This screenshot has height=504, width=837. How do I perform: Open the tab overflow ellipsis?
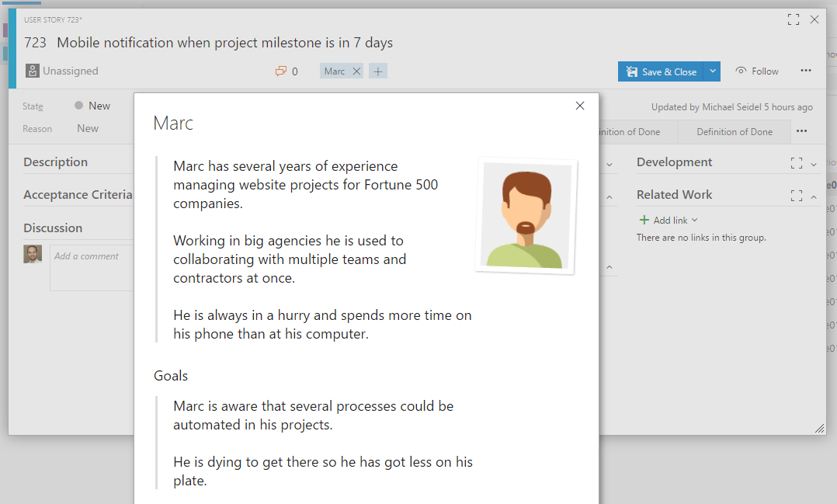point(801,131)
